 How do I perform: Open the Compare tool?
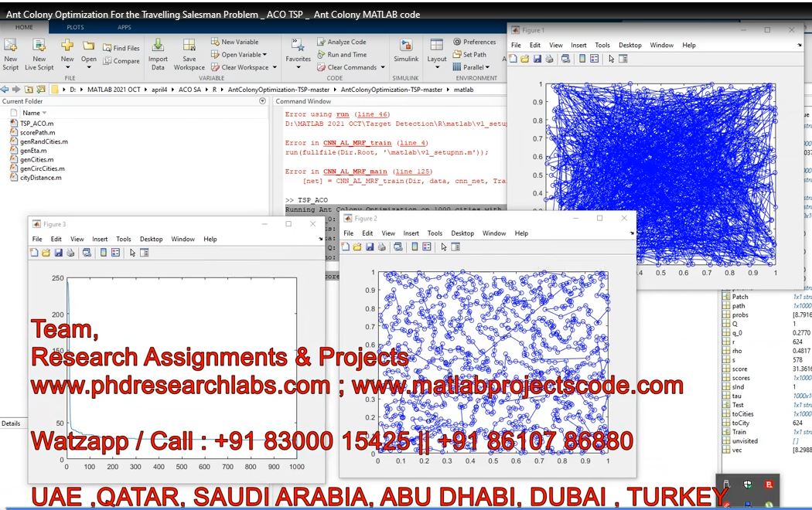click(121, 61)
